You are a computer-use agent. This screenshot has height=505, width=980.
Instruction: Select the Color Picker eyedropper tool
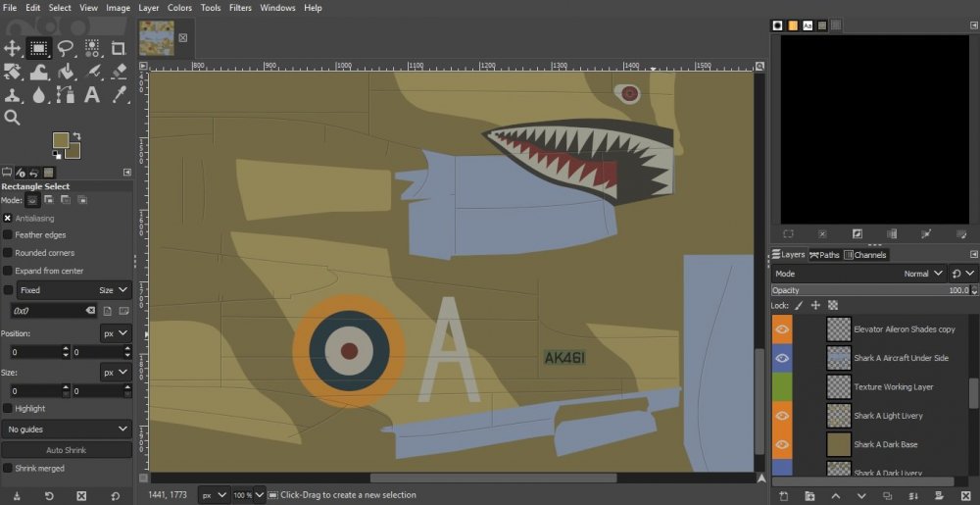click(119, 95)
